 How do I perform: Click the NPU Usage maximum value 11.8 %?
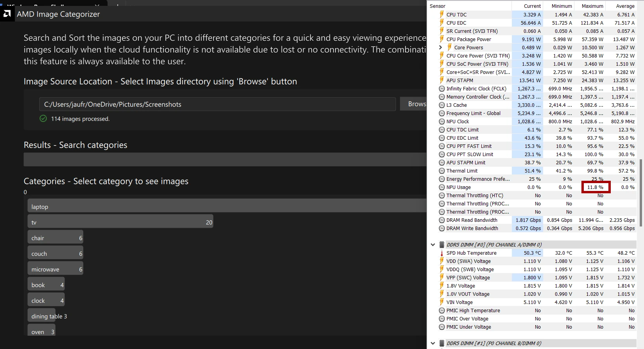click(595, 187)
